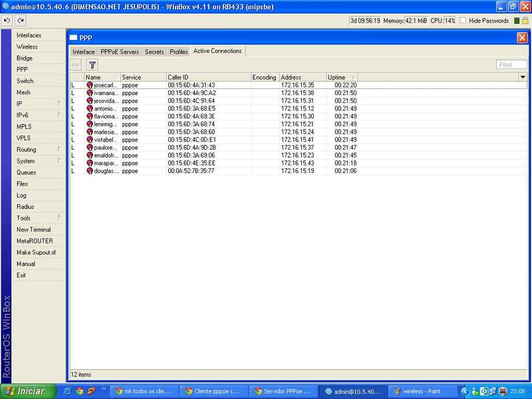Select the lenirmig connection icon
Viewport: 532px width, 399px height.
(90, 124)
